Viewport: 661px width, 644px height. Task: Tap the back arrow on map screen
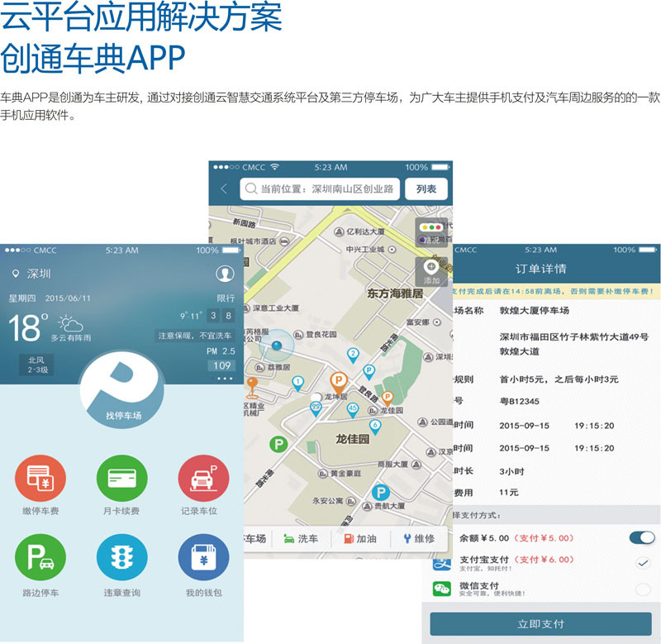click(224, 188)
